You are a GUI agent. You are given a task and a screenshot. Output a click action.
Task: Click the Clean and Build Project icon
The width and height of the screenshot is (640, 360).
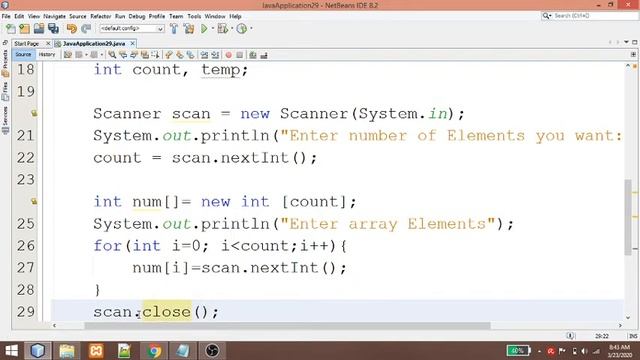(189, 29)
